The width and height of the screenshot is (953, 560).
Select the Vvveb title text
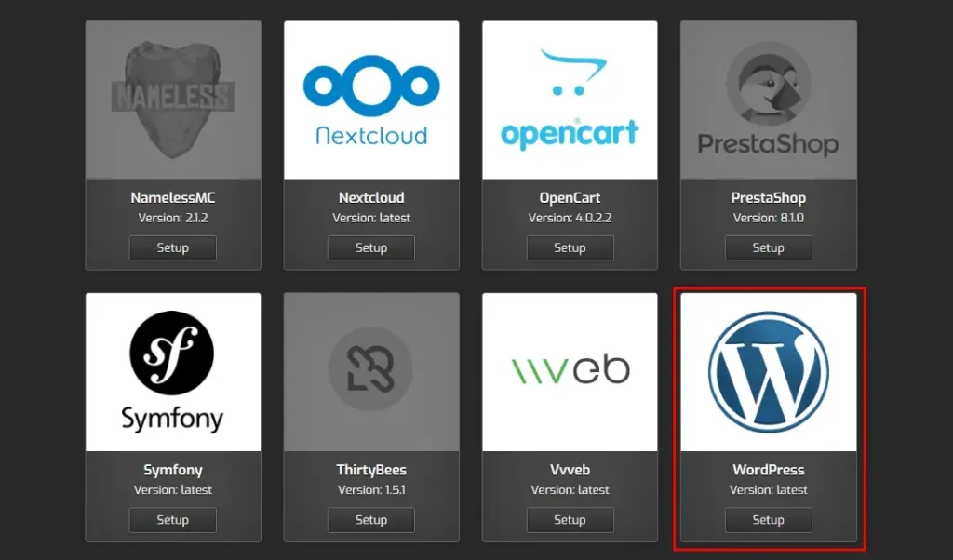point(570,470)
